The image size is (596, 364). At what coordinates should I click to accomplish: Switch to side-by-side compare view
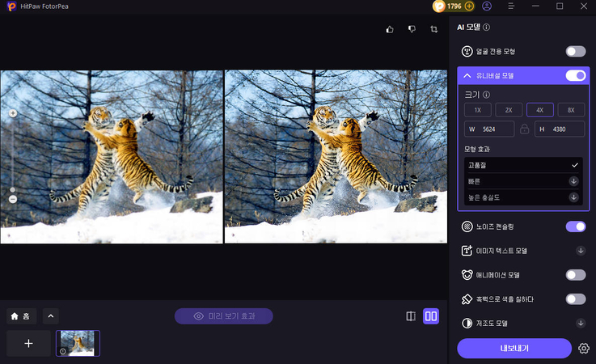click(x=431, y=316)
